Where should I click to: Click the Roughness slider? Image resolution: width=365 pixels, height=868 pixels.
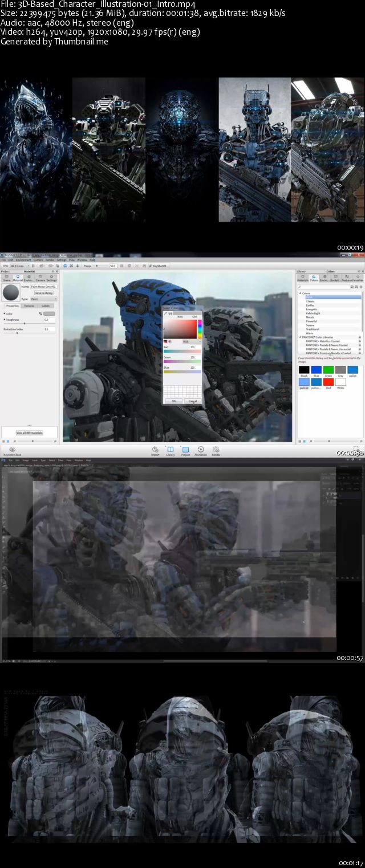click(x=29, y=324)
